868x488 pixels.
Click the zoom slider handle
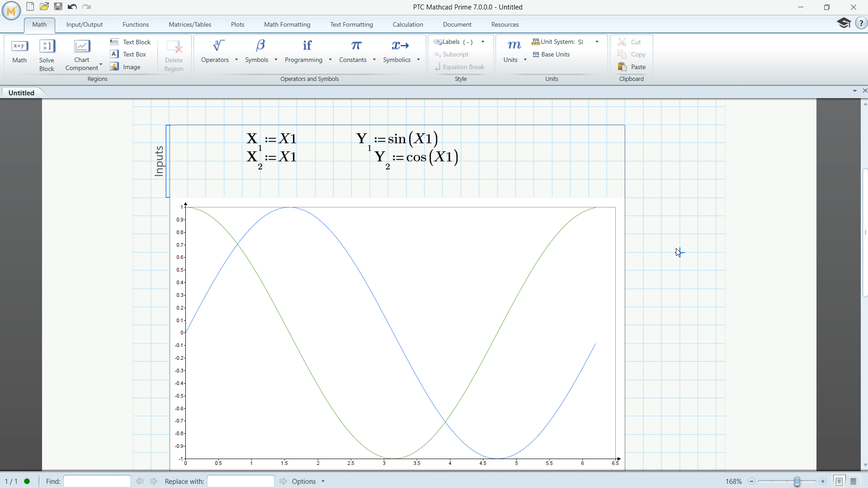click(797, 481)
